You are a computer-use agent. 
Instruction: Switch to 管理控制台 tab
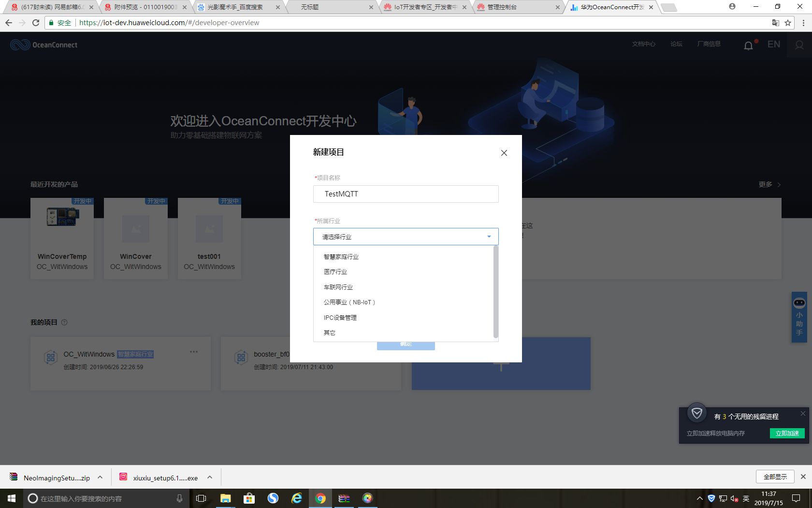pos(519,7)
